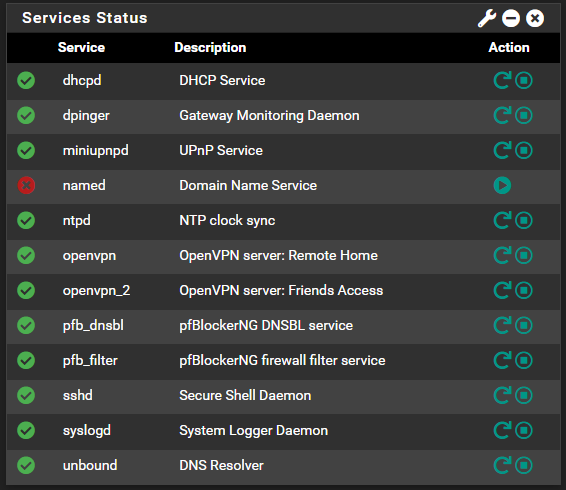
Task: Stop the pfb_filter firewall filter service
Action: click(x=524, y=360)
